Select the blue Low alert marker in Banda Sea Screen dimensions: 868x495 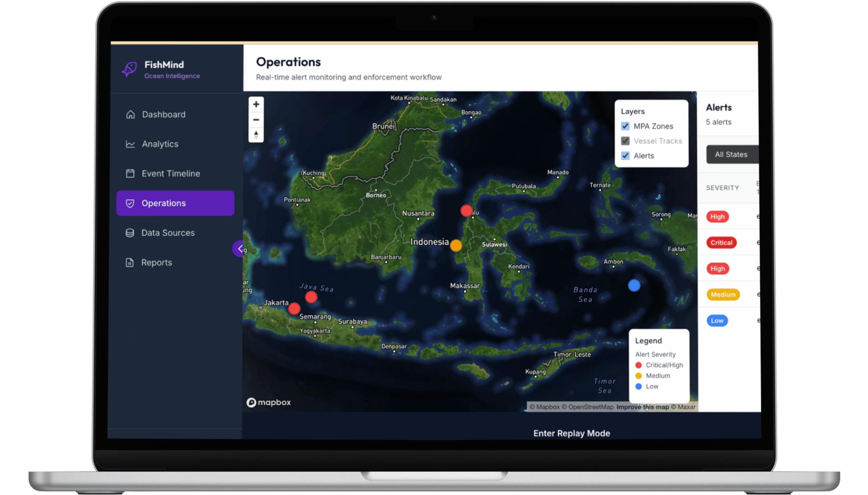click(634, 285)
